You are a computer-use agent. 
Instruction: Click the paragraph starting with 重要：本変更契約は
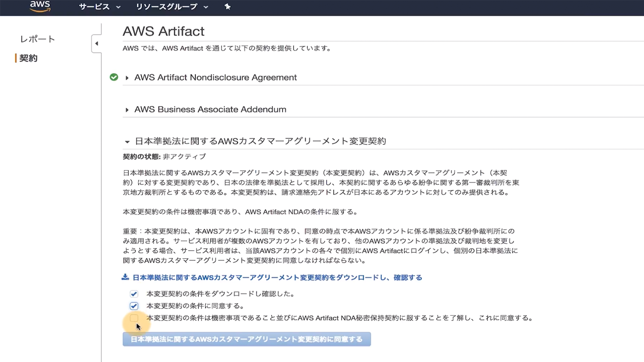pyautogui.click(x=320, y=246)
